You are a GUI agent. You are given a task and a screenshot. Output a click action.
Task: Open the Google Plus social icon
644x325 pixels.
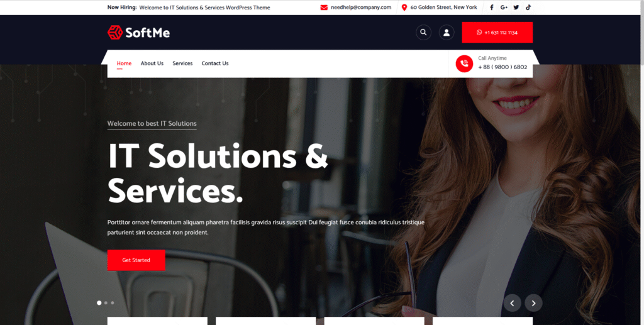click(504, 8)
